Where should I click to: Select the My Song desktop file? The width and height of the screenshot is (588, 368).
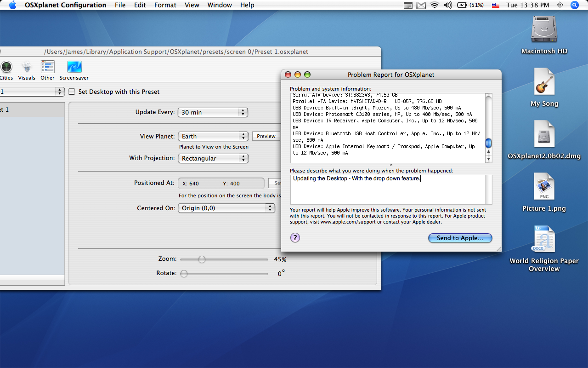[544, 87]
